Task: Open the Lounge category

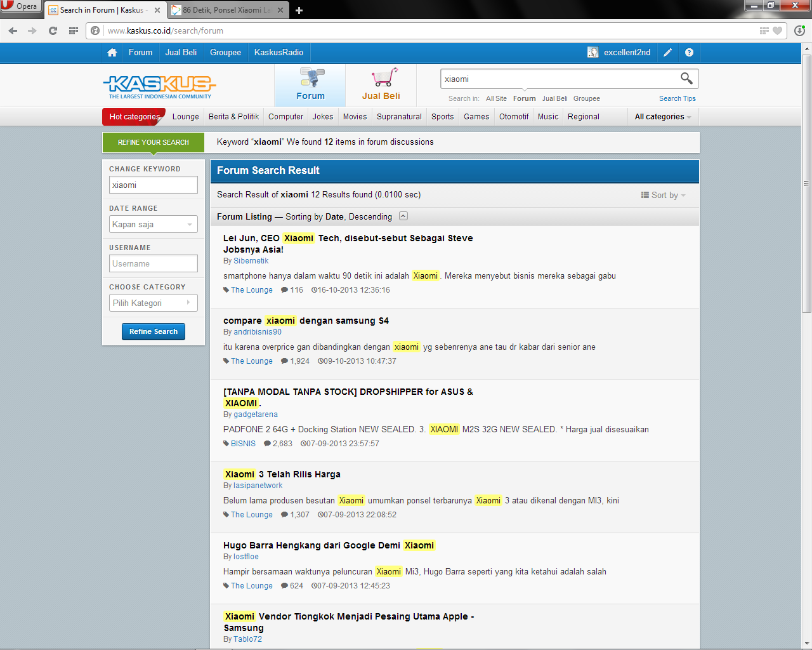Action: click(185, 117)
